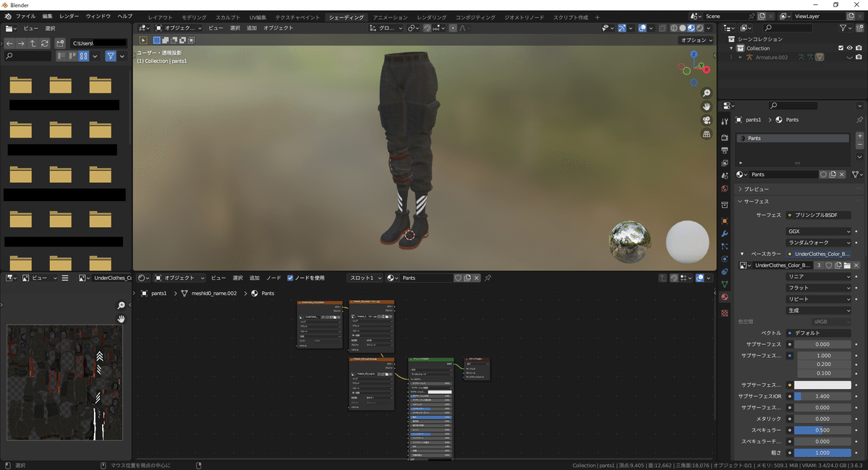868x470 pixels.
Task: Toggle camera view with the camera icon
Action: pyautogui.click(x=706, y=120)
